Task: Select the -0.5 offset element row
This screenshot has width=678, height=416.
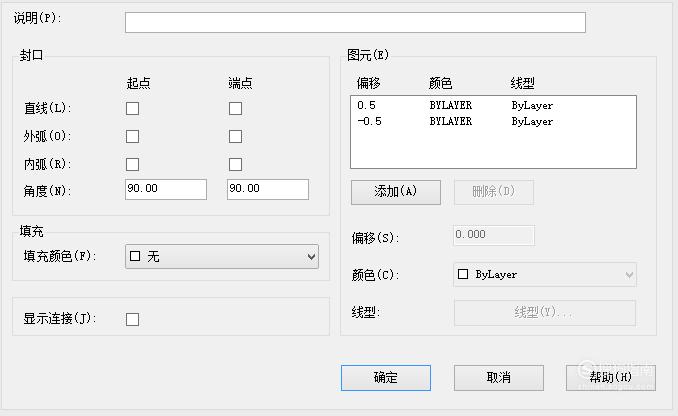Action: coord(493,121)
